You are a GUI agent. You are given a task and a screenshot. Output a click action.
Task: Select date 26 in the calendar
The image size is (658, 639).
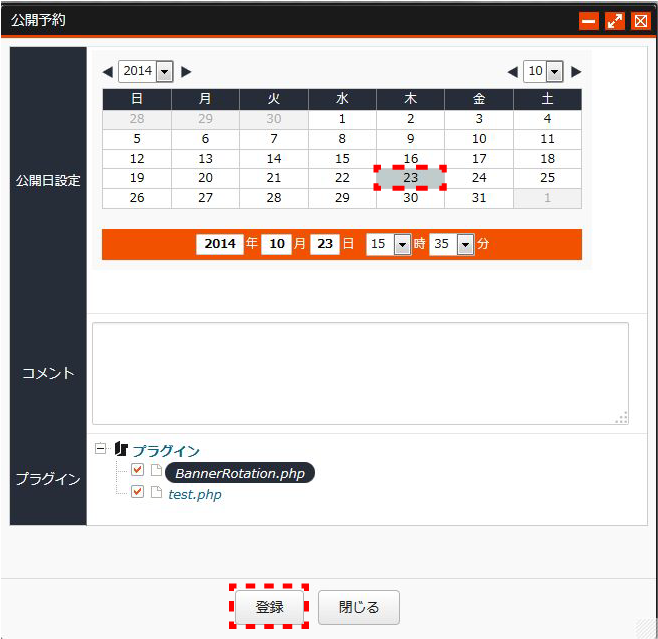[x=137, y=198]
